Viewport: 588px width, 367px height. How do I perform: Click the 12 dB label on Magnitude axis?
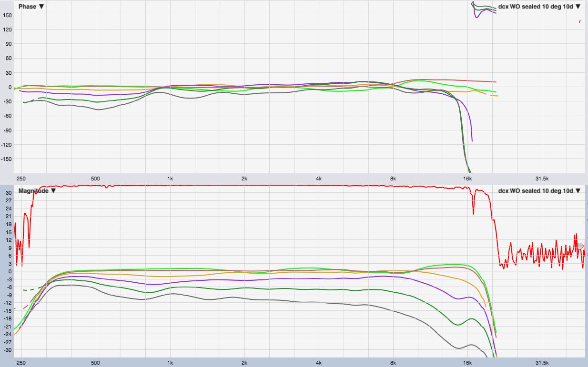[8, 240]
